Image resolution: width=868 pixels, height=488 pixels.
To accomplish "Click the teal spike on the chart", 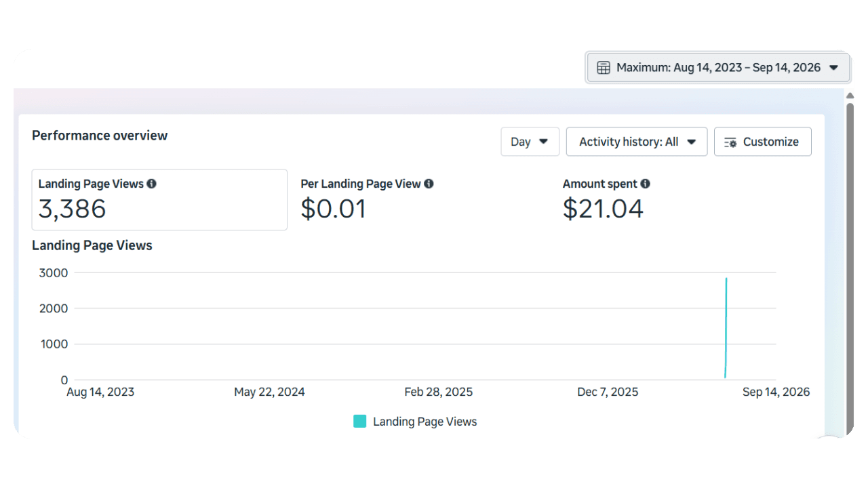I will [726, 327].
